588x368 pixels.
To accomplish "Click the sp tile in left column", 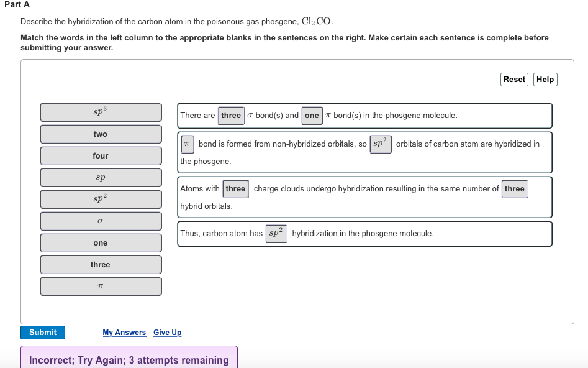I will (101, 178).
